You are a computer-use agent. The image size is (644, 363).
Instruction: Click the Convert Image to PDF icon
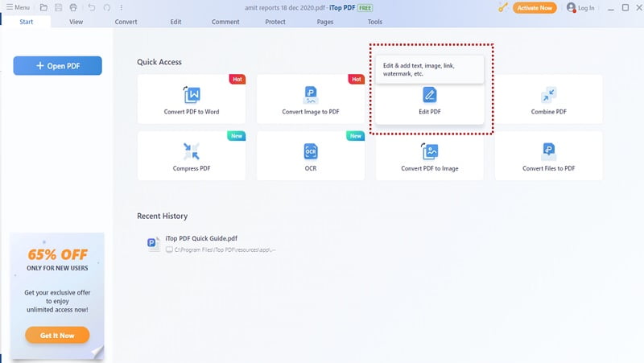click(311, 95)
